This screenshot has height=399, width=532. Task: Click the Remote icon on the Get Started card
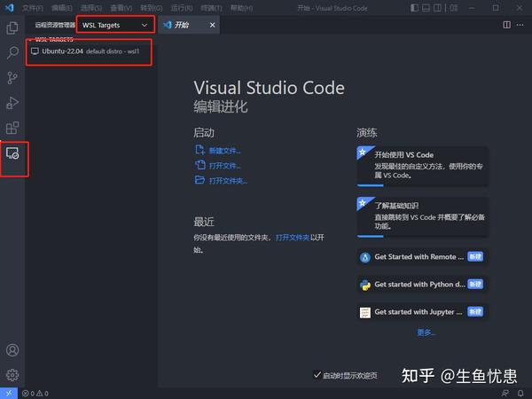pos(365,257)
